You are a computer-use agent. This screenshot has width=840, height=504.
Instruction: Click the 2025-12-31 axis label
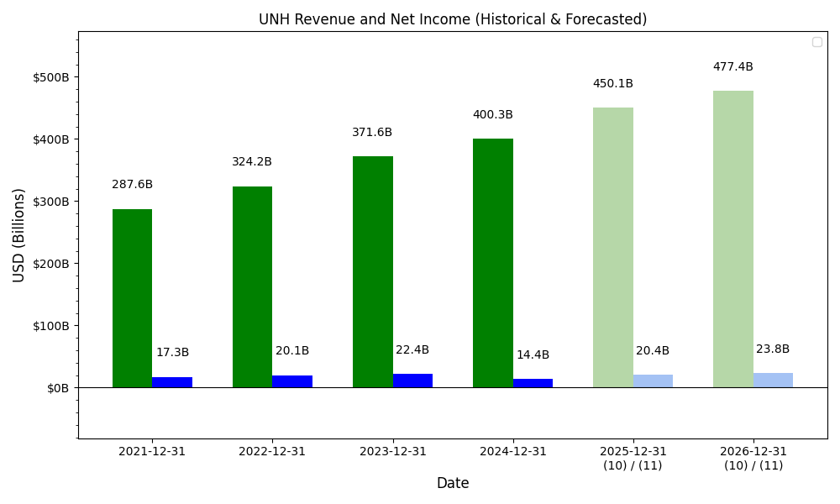tap(633, 452)
